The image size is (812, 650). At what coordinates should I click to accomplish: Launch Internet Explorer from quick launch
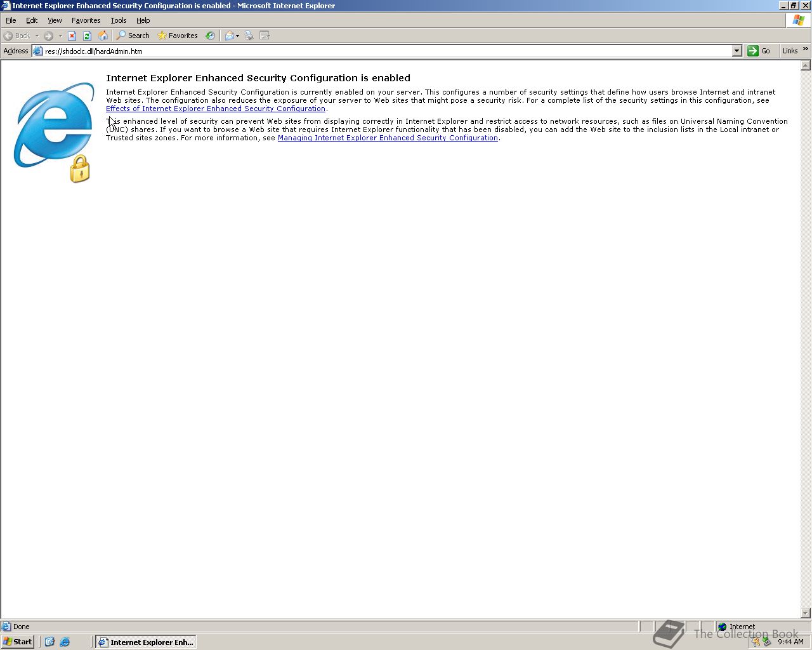(65, 642)
